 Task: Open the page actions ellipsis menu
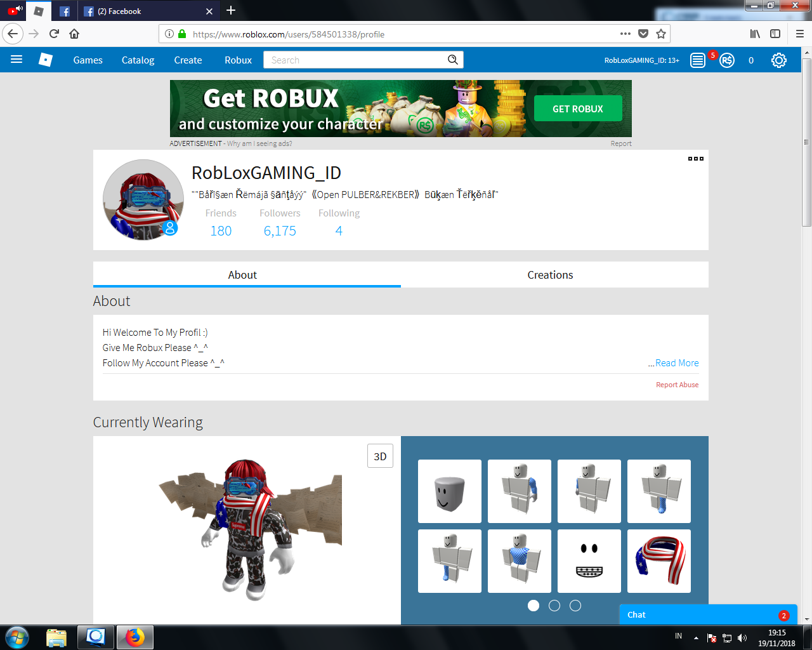pos(625,34)
